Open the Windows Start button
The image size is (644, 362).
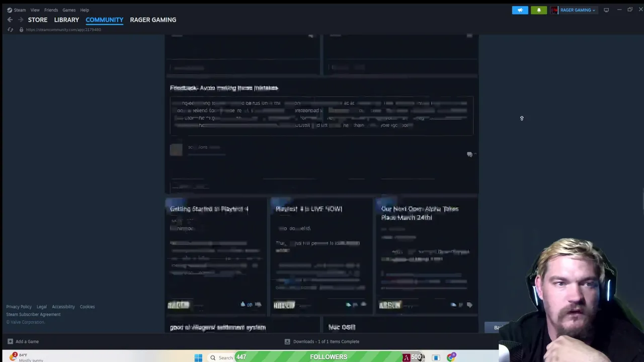198,357
